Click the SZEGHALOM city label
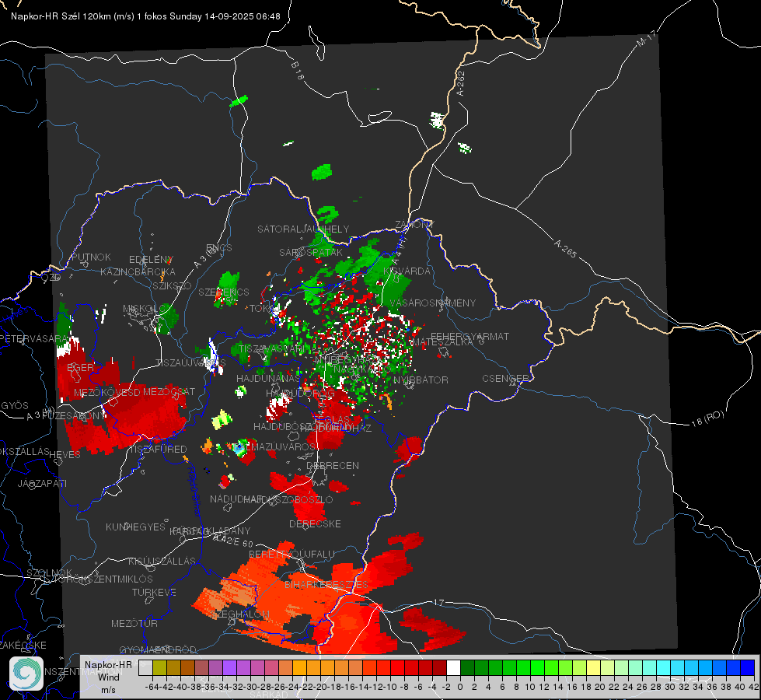Screen dimensions: 761x700 pos(241,614)
